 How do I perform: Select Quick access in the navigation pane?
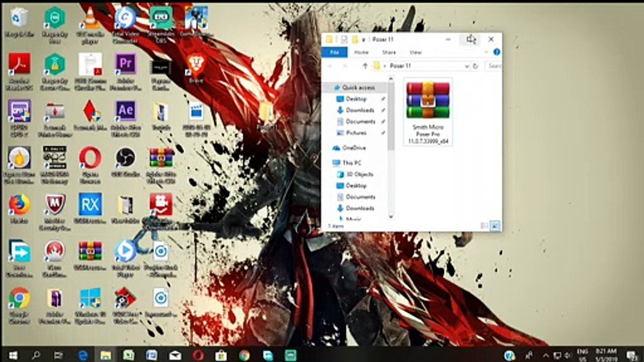pos(358,87)
